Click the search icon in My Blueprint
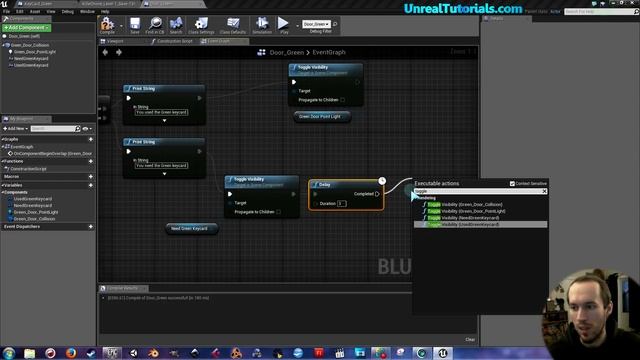 pos(78,129)
